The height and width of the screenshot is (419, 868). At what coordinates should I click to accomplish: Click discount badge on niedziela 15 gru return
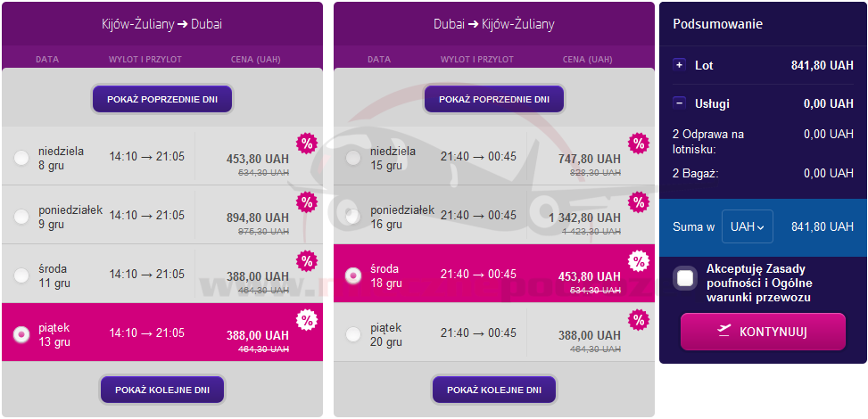point(638,144)
